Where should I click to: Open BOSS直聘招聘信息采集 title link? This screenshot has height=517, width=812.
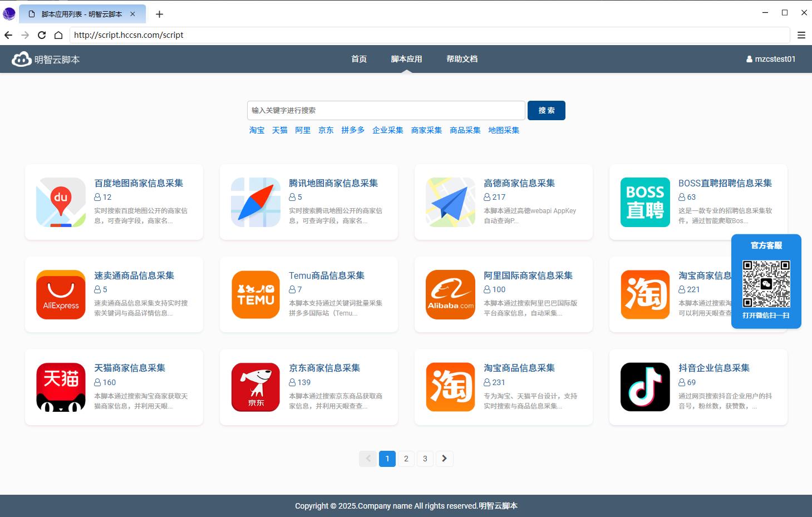coord(725,183)
